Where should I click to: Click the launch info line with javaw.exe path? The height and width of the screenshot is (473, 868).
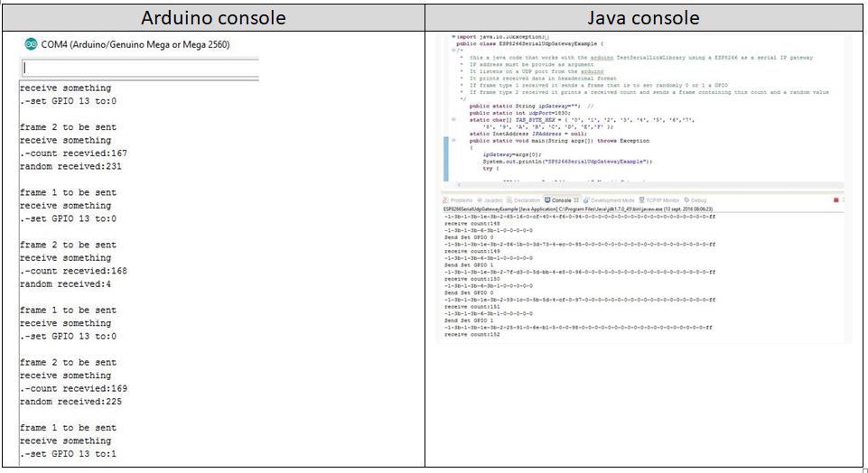coord(578,209)
